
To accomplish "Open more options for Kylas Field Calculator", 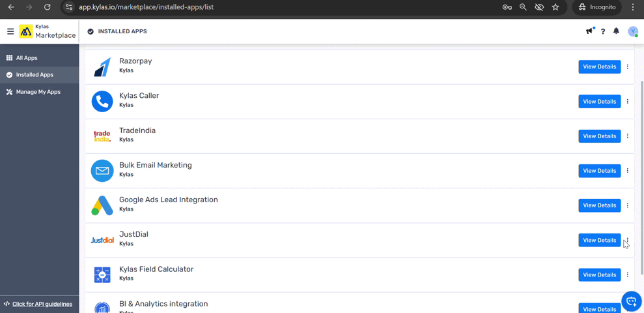I will tap(628, 275).
